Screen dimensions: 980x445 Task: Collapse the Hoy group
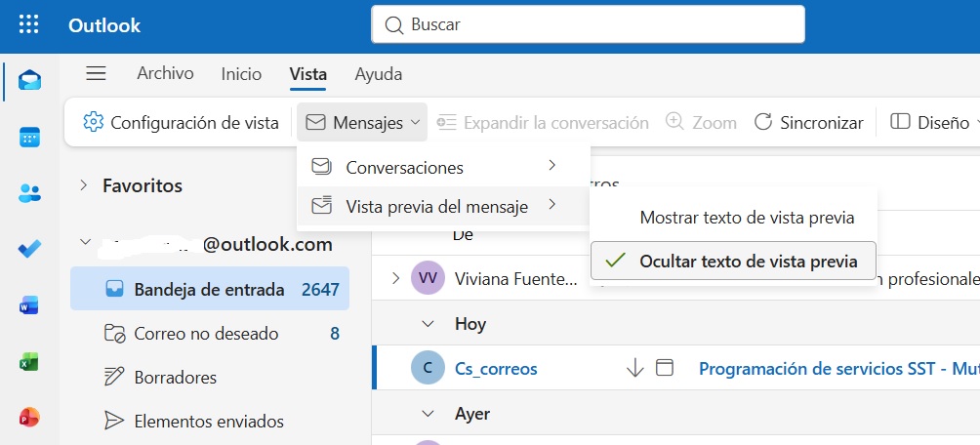pos(429,324)
